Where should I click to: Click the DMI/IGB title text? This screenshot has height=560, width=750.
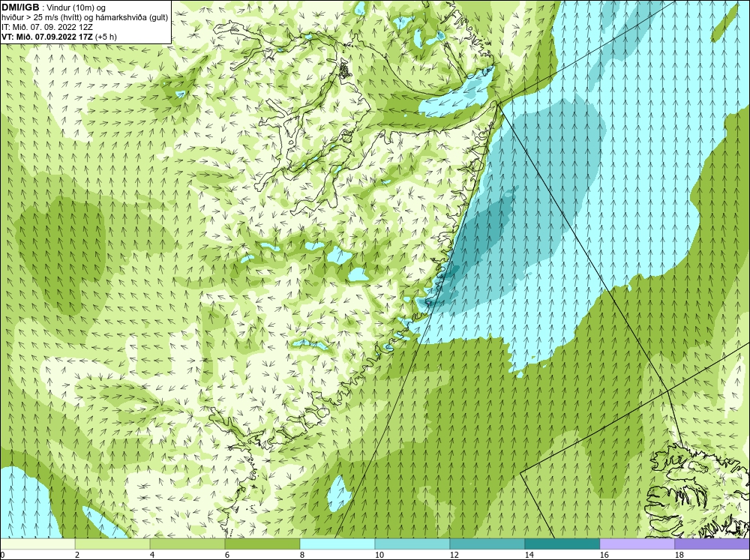pos(20,7)
